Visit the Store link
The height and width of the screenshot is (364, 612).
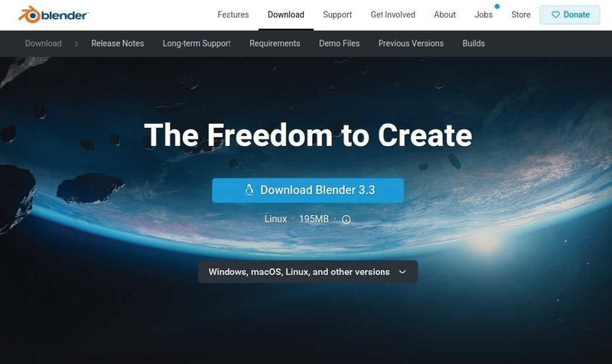pos(521,15)
